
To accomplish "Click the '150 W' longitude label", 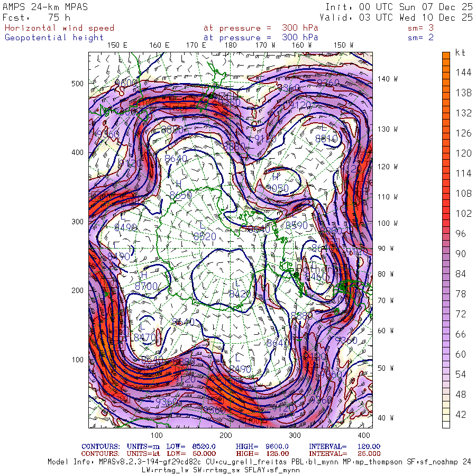I will (x=343, y=45).
